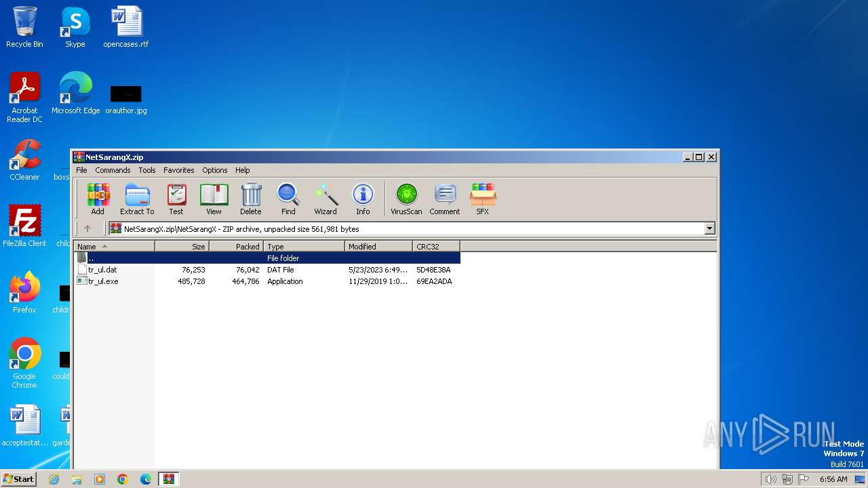Viewport: 868px width, 488px height.
Task: Click the CRC32 value 69EA2ADA
Action: tap(434, 281)
